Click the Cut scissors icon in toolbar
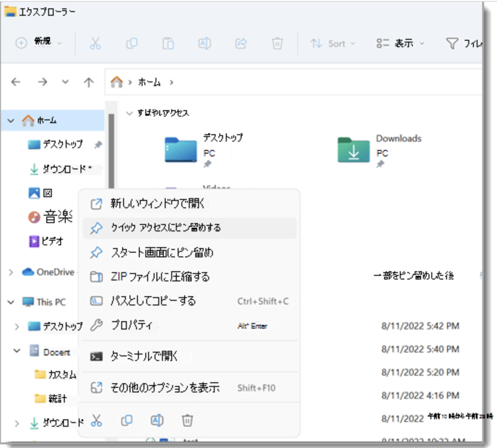 pyautogui.click(x=95, y=44)
